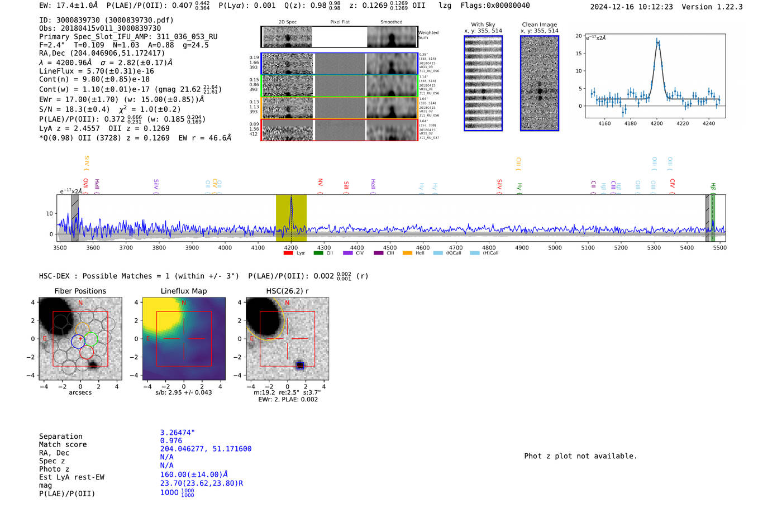Screen dimensions: 782x532
Task: Click "Phot z plot not available." text
Action: click(x=580, y=456)
